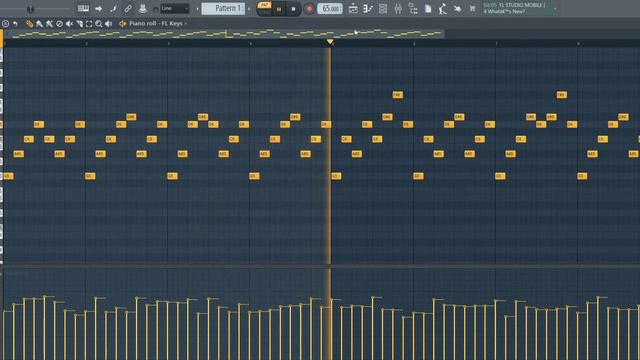Image resolution: width=640 pixels, height=360 pixels.
Task: Select the Paint brush tool
Action: click(x=40, y=24)
